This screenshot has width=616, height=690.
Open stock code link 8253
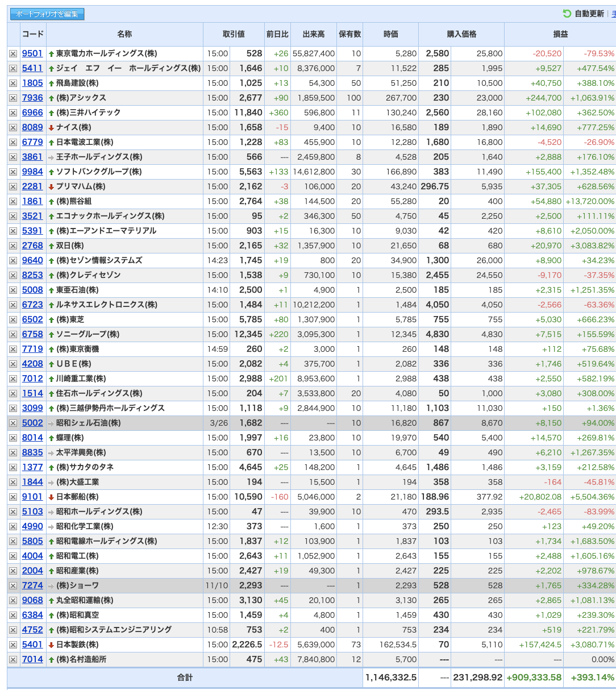coord(32,275)
